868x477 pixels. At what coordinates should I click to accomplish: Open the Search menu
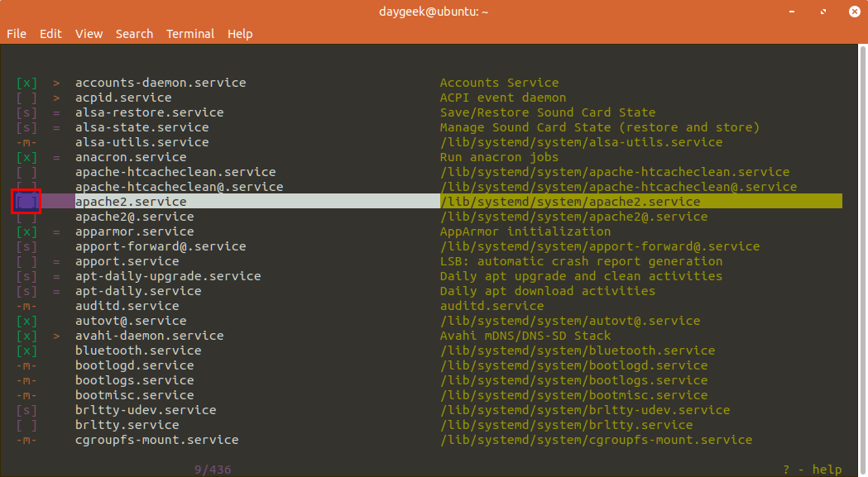(x=134, y=34)
